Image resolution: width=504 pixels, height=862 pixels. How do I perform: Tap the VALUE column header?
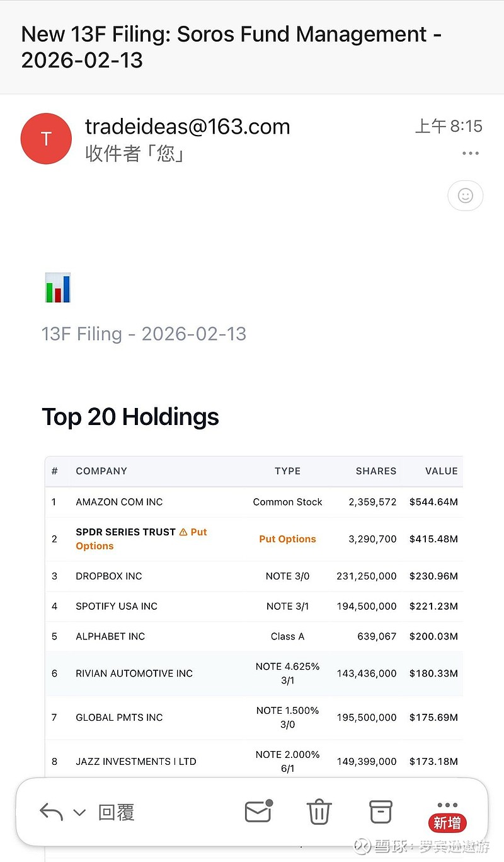(x=441, y=471)
